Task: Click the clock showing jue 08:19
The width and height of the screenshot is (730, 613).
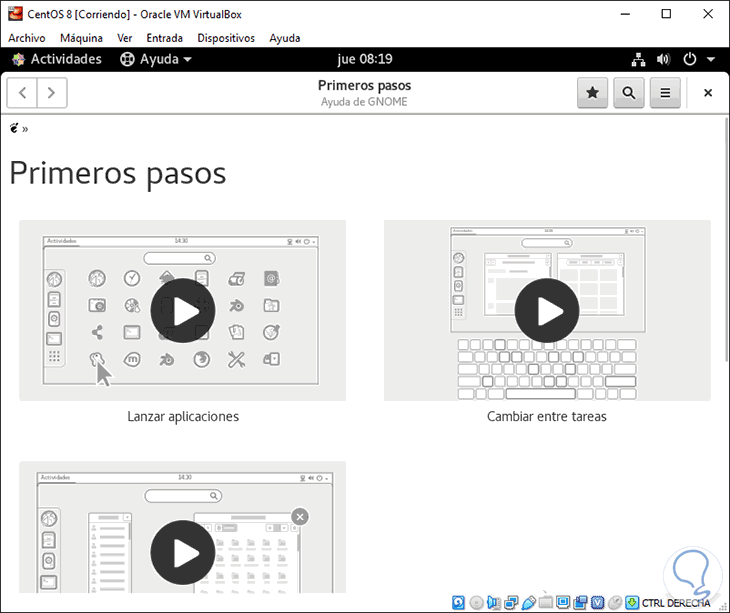Action: pos(365,59)
